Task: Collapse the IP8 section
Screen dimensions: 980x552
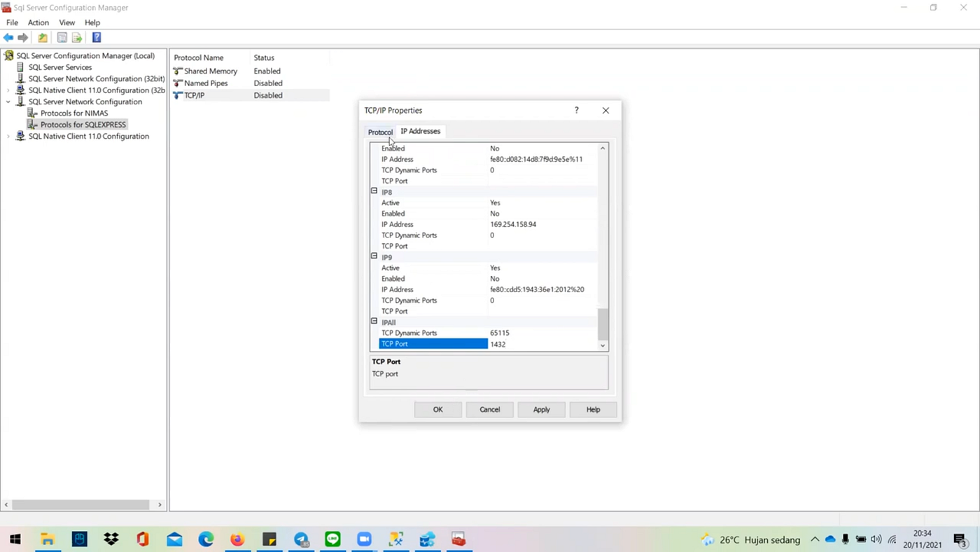Action: pos(374,191)
